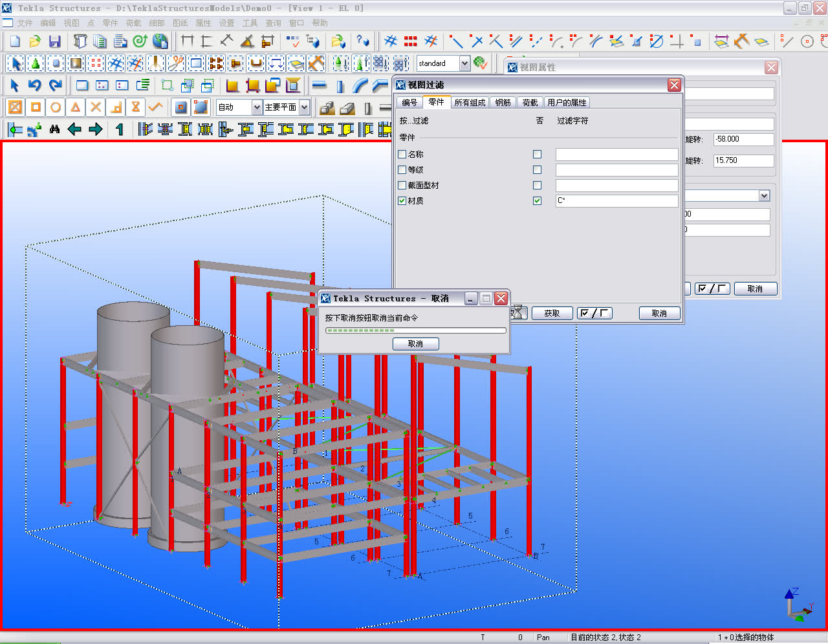Click the Redo arrow icon
The width and height of the screenshot is (828, 644).
coord(56,85)
